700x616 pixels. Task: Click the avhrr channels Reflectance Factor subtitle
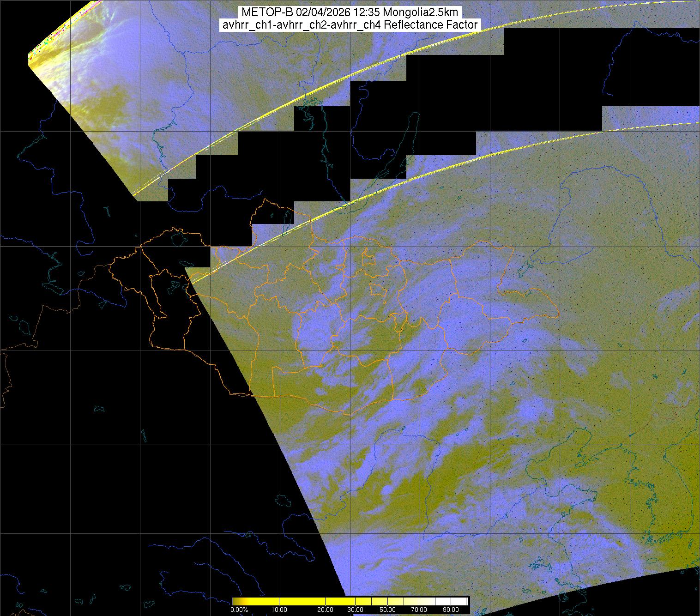350,25
